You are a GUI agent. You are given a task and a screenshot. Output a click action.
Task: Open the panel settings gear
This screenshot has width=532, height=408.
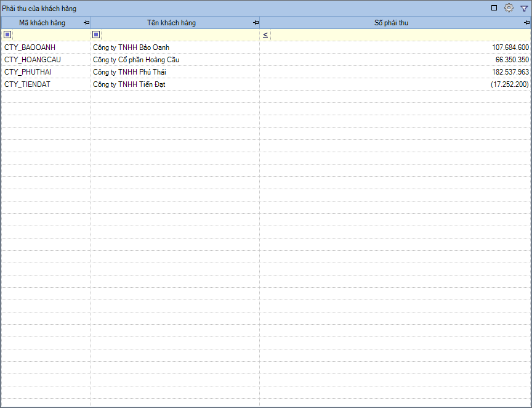point(509,8)
